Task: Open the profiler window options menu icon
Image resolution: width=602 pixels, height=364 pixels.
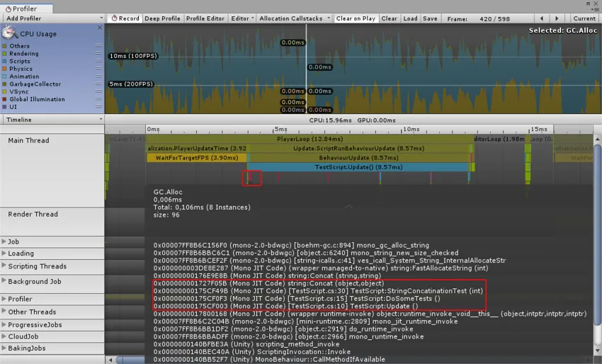Action: (596, 10)
